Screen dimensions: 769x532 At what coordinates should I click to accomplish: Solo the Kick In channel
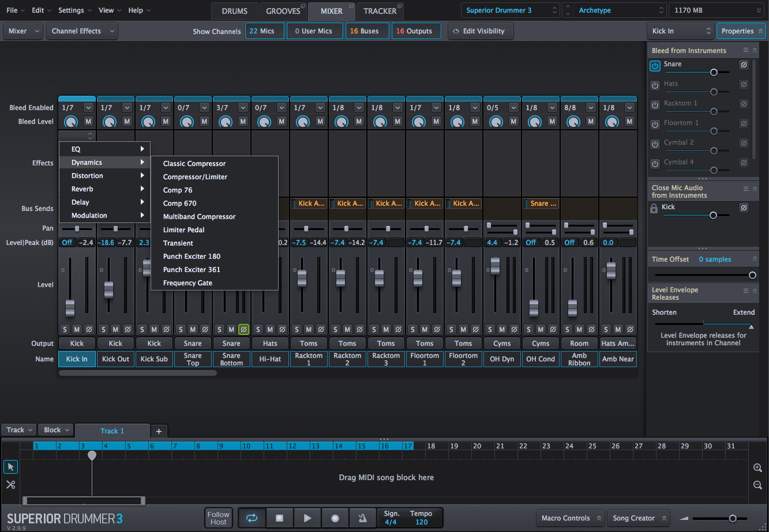(65, 329)
